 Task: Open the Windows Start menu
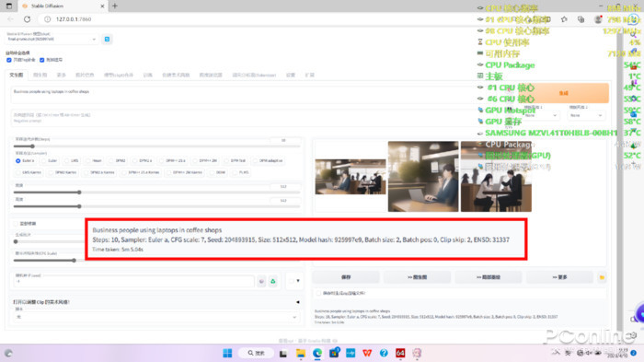(x=227, y=353)
